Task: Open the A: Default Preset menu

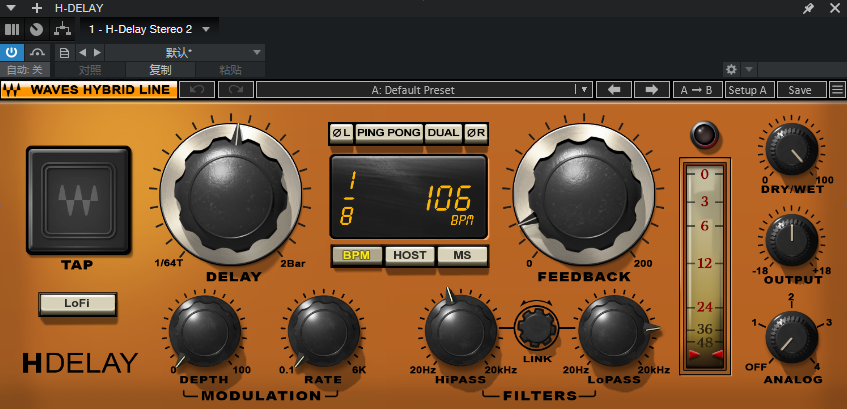Action: [424, 90]
